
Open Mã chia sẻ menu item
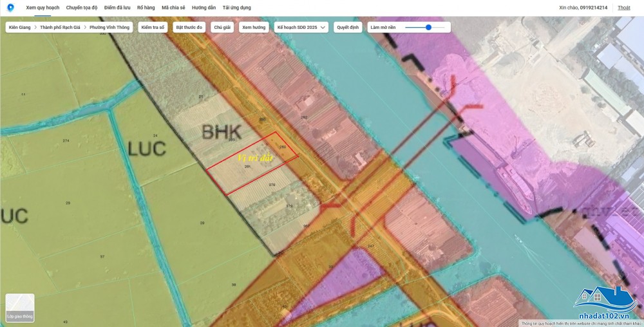click(x=173, y=8)
